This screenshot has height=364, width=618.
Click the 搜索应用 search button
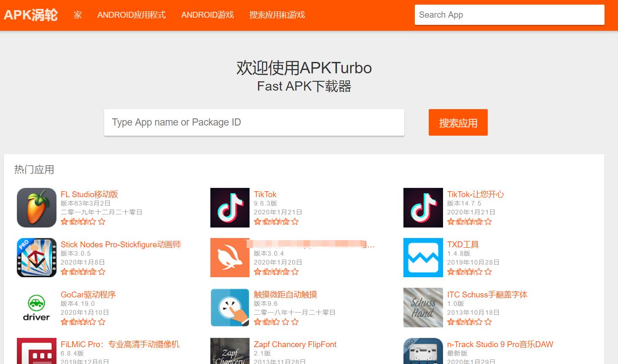point(458,122)
